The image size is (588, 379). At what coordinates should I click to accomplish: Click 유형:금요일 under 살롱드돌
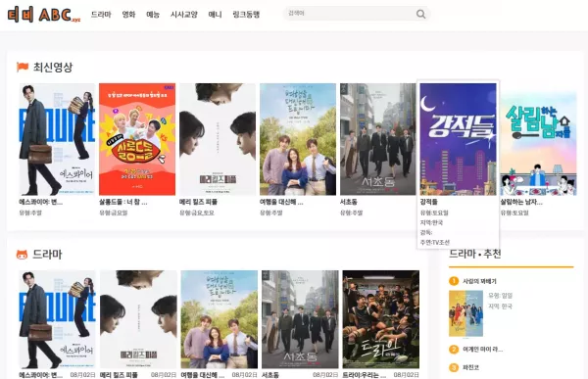coord(114,213)
